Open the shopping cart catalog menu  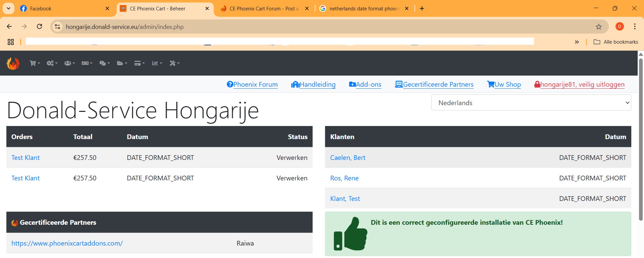click(35, 63)
